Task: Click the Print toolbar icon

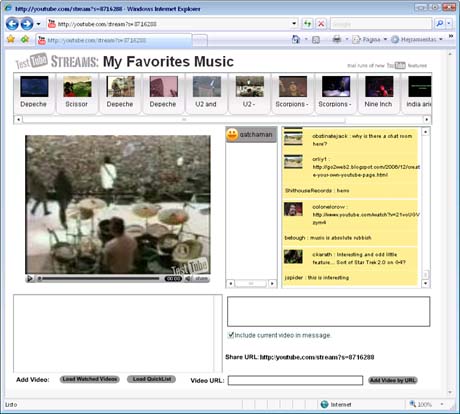Action: coord(337,39)
